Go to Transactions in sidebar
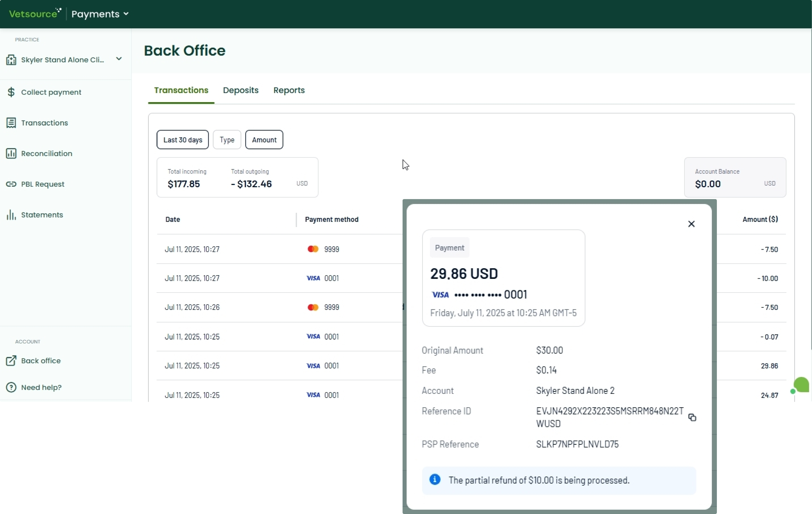 [45, 123]
